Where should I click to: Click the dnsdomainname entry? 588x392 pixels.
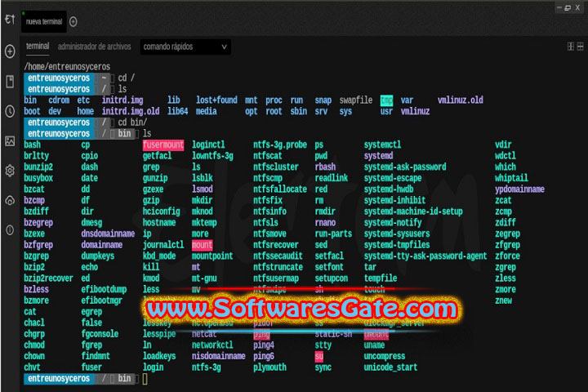[108, 234]
